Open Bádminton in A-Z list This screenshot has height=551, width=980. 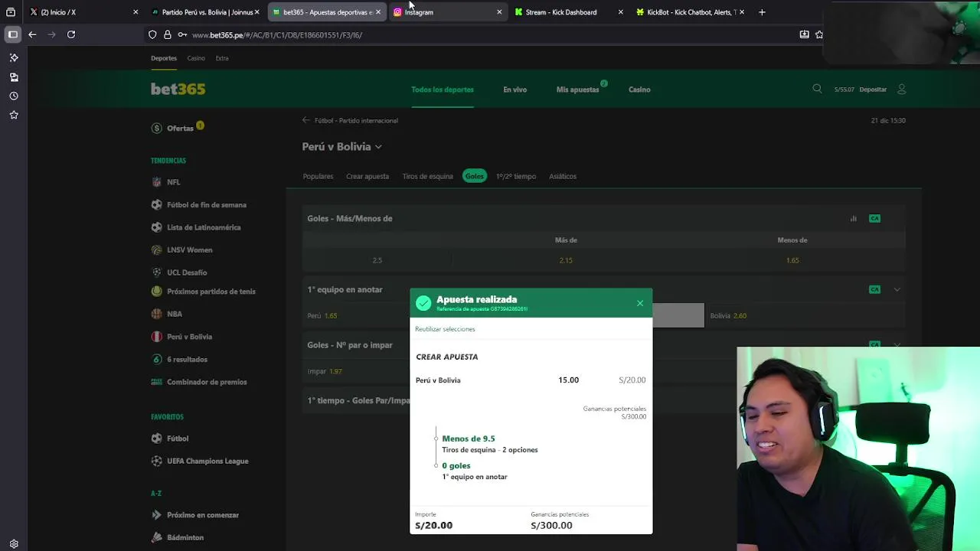pos(185,538)
